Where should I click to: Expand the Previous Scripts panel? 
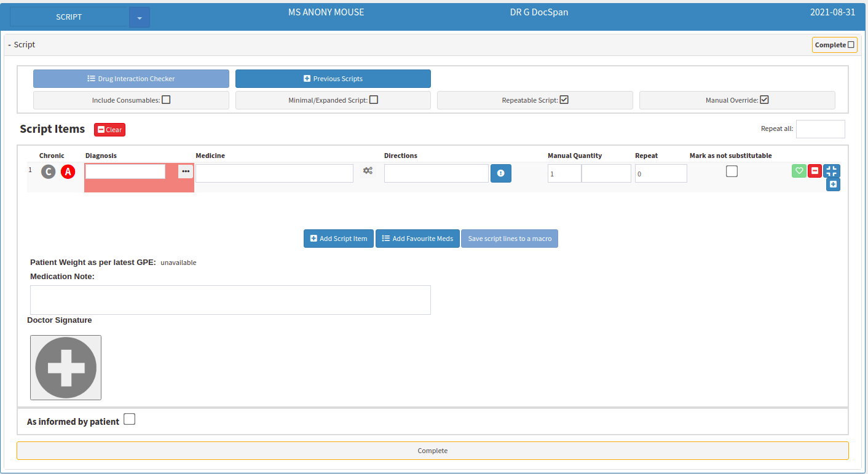tap(333, 79)
